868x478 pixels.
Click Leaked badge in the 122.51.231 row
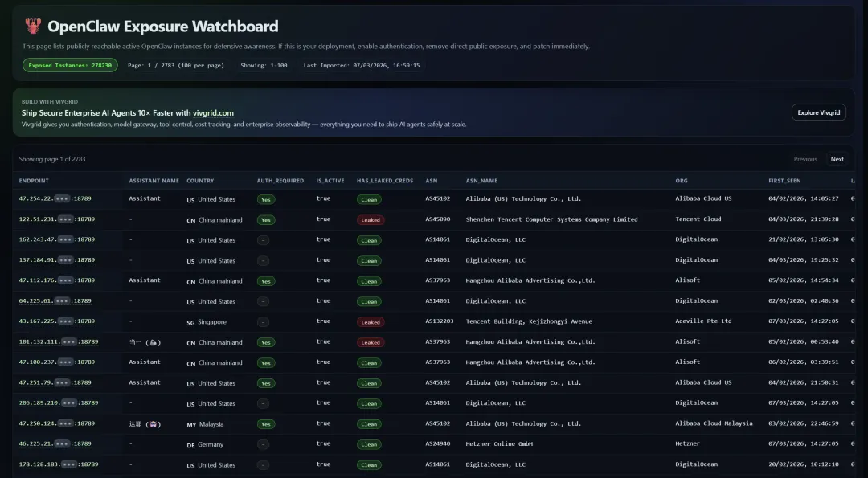pyautogui.click(x=371, y=219)
